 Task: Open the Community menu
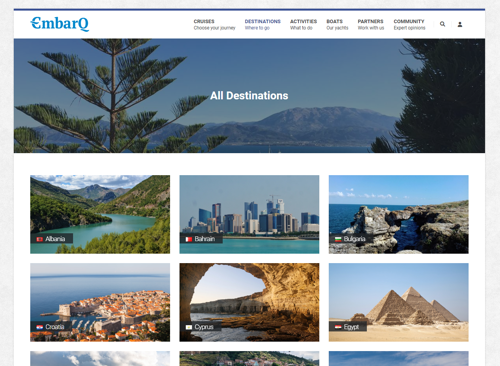pyautogui.click(x=409, y=24)
